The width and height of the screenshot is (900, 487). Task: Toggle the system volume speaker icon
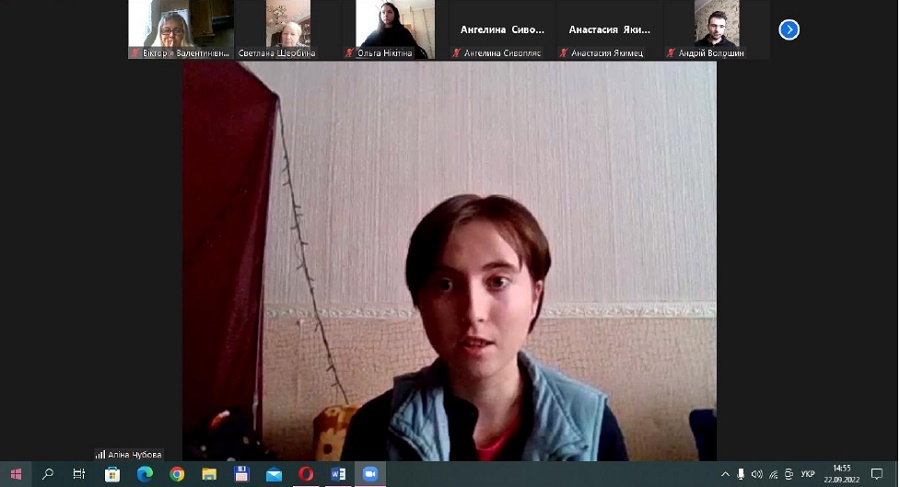757,474
